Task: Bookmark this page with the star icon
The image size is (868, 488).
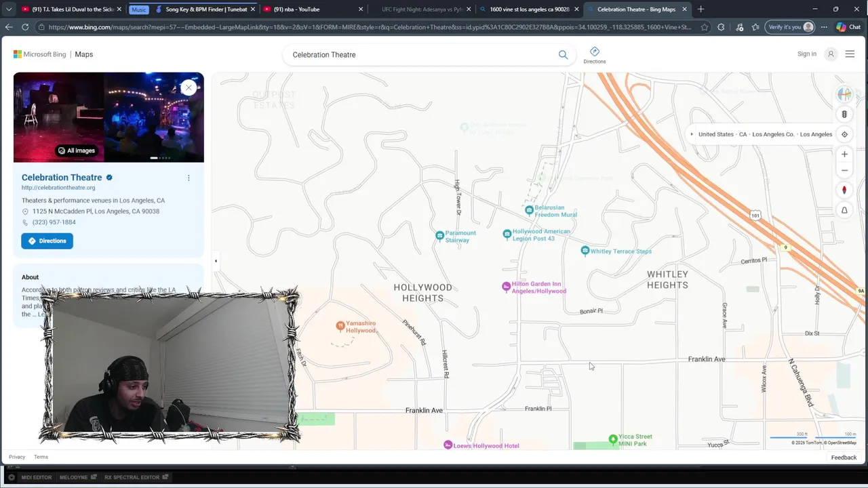Action: tap(705, 27)
